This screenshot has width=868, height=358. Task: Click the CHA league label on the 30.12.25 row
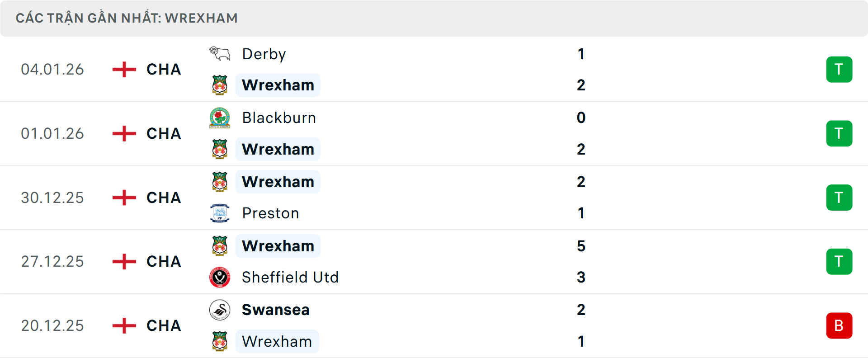coord(164,198)
